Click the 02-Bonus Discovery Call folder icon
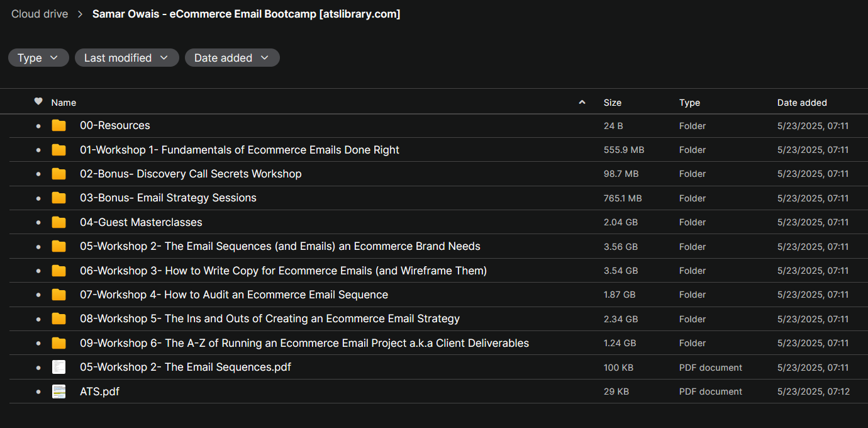The width and height of the screenshot is (868, 428). (x=58, y=174)
